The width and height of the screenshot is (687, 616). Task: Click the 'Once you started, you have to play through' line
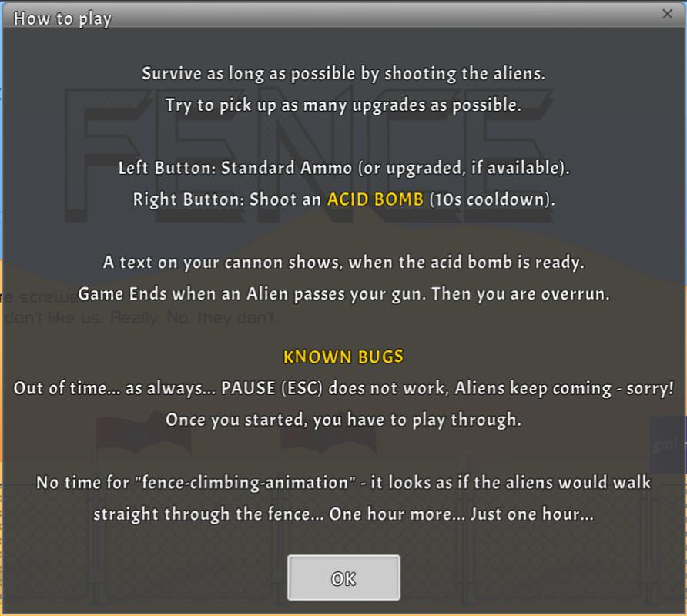(x=343, y=420)
